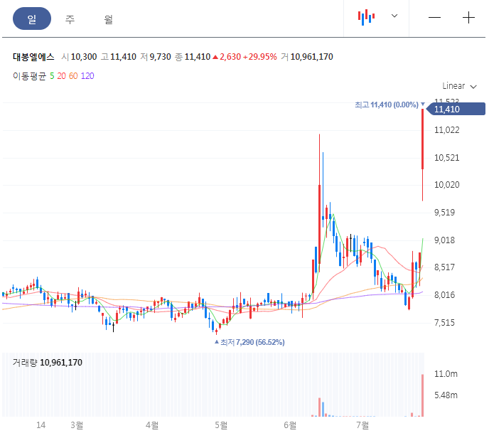Screen dimensions: 489x448
Task: Click the 4월 date axis label
Action: (x=152, y=425)
